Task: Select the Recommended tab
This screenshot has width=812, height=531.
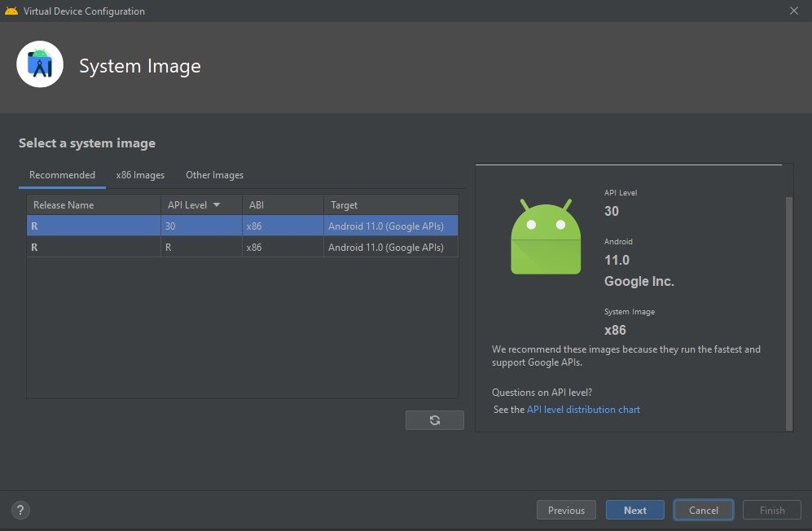Action: click(62, 174)
